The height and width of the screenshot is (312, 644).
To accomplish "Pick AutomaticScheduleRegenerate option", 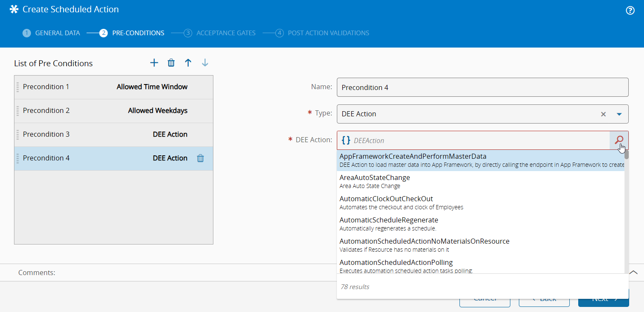I will tap(389, 220).
